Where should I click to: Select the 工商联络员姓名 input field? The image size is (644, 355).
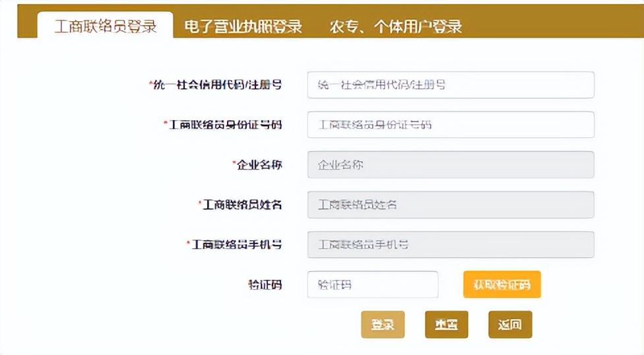pos(451,205)
